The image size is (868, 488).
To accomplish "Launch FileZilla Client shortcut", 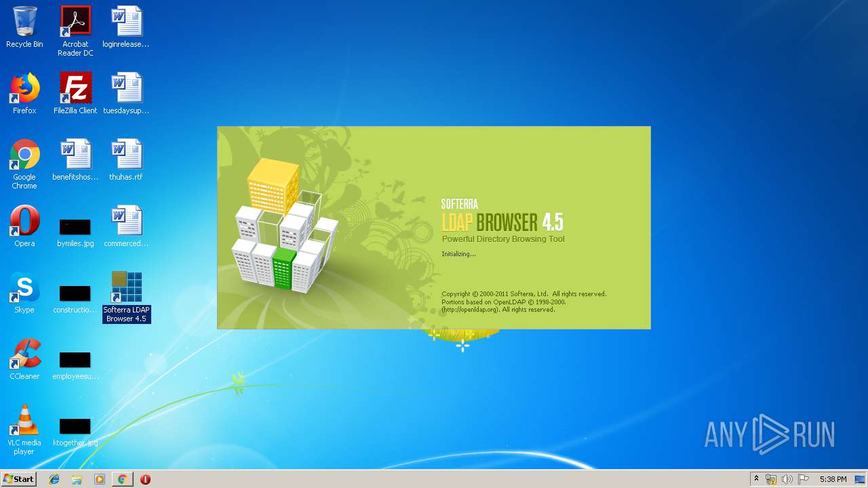I will (x=75, y=94).
